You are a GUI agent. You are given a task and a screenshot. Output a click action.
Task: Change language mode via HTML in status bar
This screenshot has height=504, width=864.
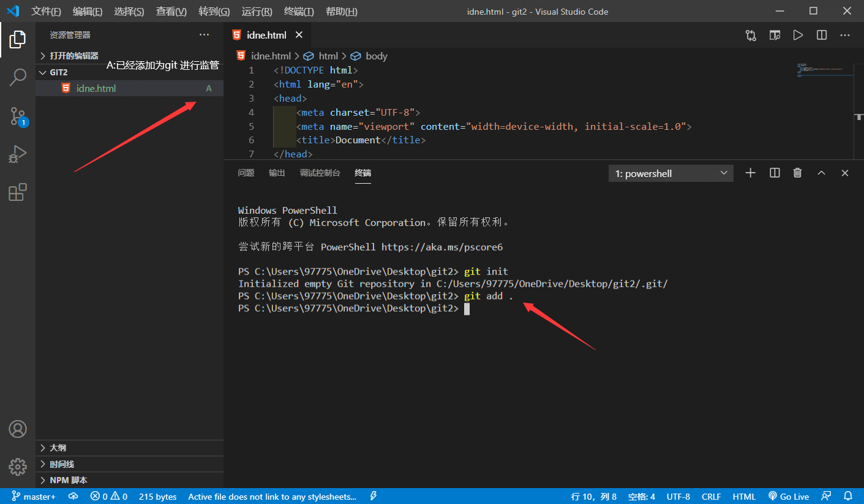744,497
